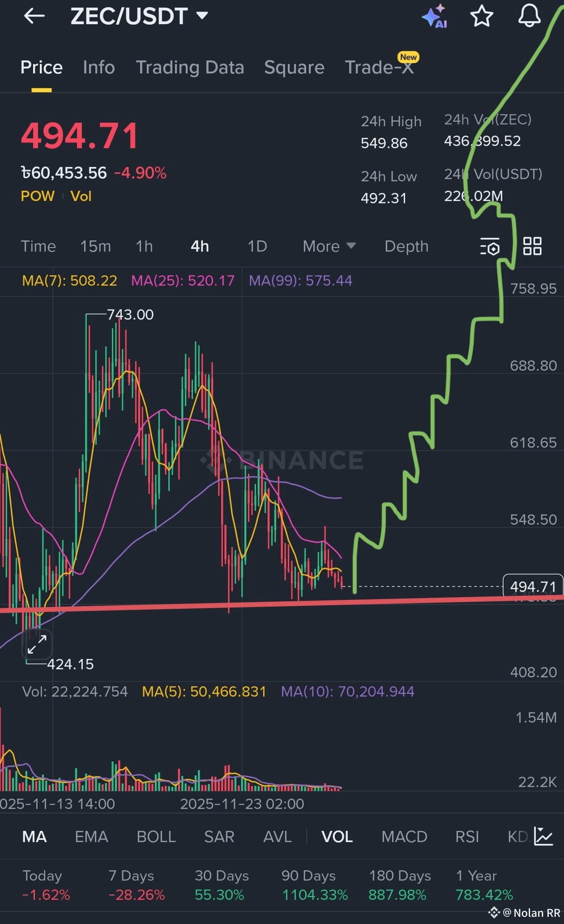Switch to the Info tab

[99, 67]
